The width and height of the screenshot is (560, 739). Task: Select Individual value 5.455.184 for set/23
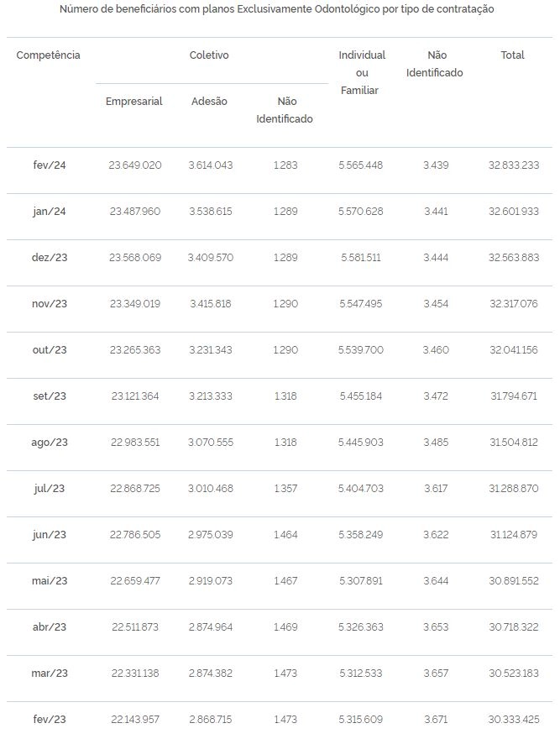click(361, 396)
